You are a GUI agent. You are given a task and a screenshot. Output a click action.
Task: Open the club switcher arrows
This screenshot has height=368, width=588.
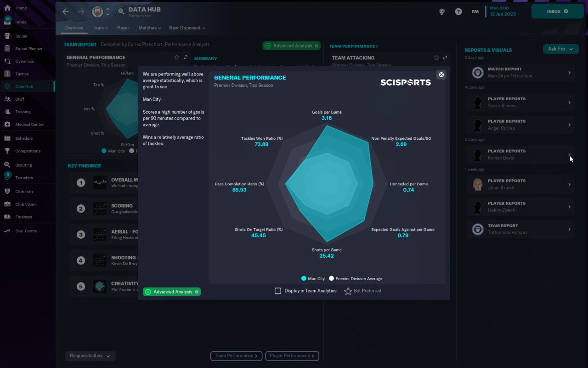tap(107, 12)
